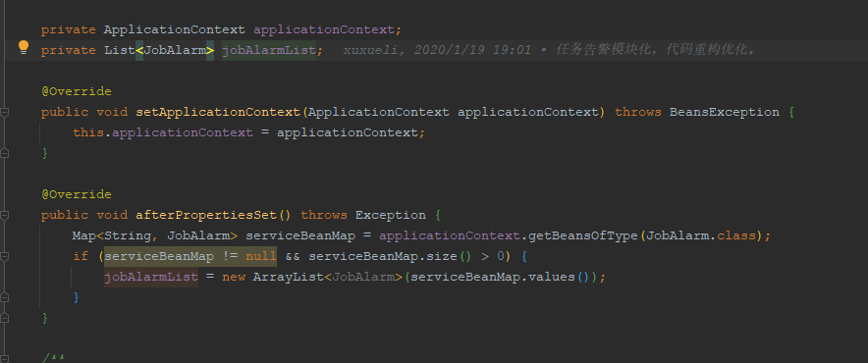
Task: Click the yellow light bulb intention icon
Action: pyautogui.click(x=24, y=48)
